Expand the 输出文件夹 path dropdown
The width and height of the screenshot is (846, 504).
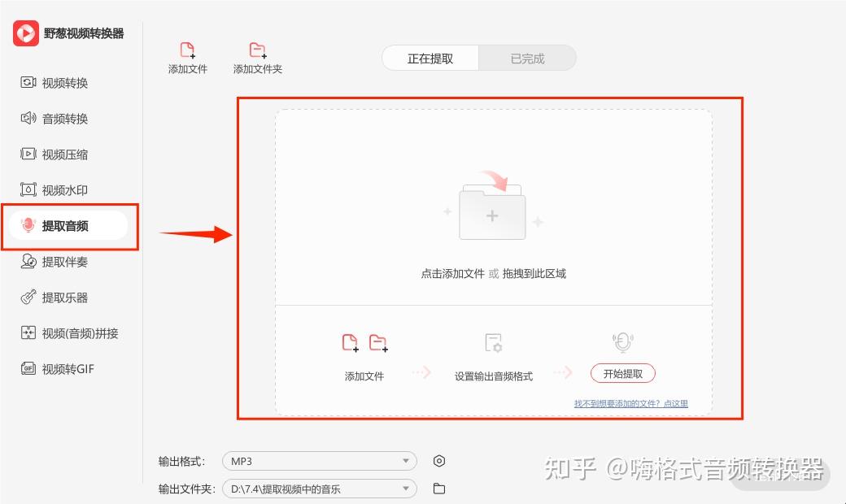[320, 489]
